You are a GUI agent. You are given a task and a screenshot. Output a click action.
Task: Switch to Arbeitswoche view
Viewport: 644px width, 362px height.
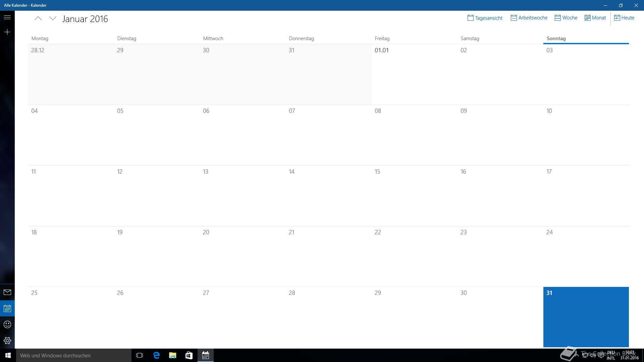(529, 18)
